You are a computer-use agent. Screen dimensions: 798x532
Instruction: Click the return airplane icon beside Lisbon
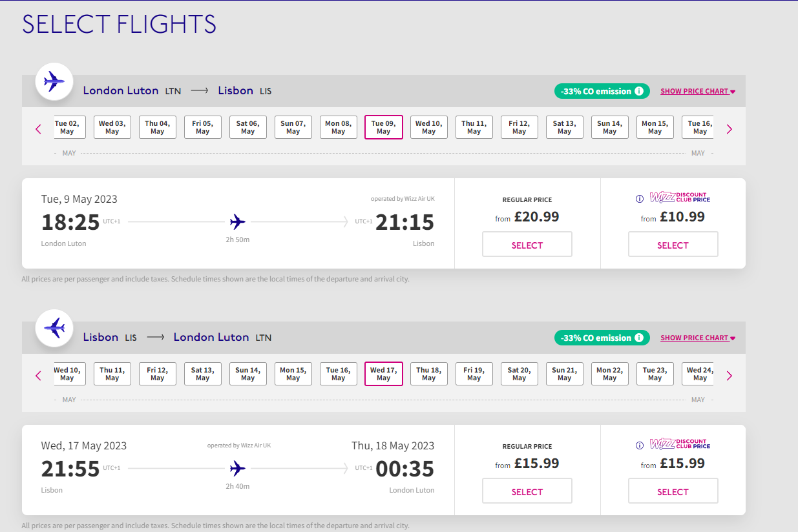click(54, 328)
